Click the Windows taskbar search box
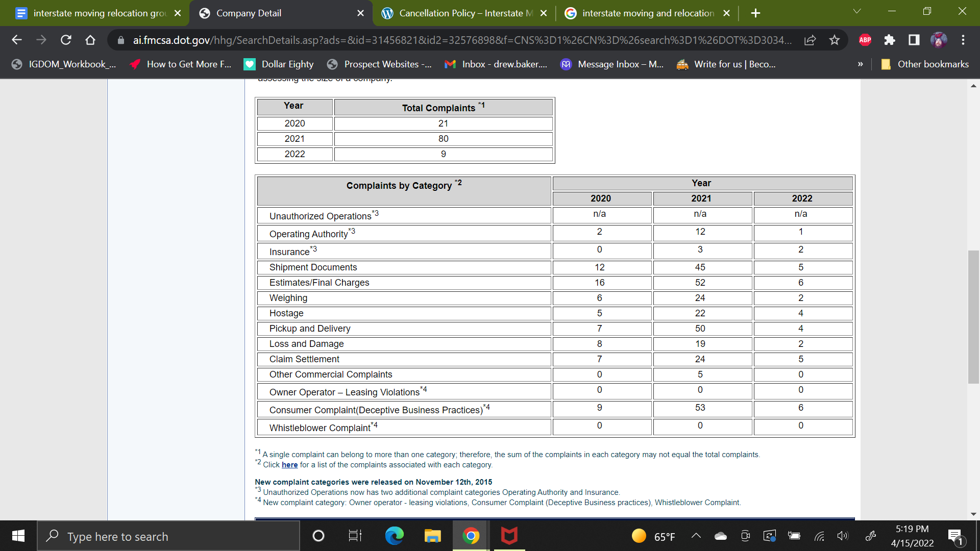The image size is (980, 551). pos(168,536)
